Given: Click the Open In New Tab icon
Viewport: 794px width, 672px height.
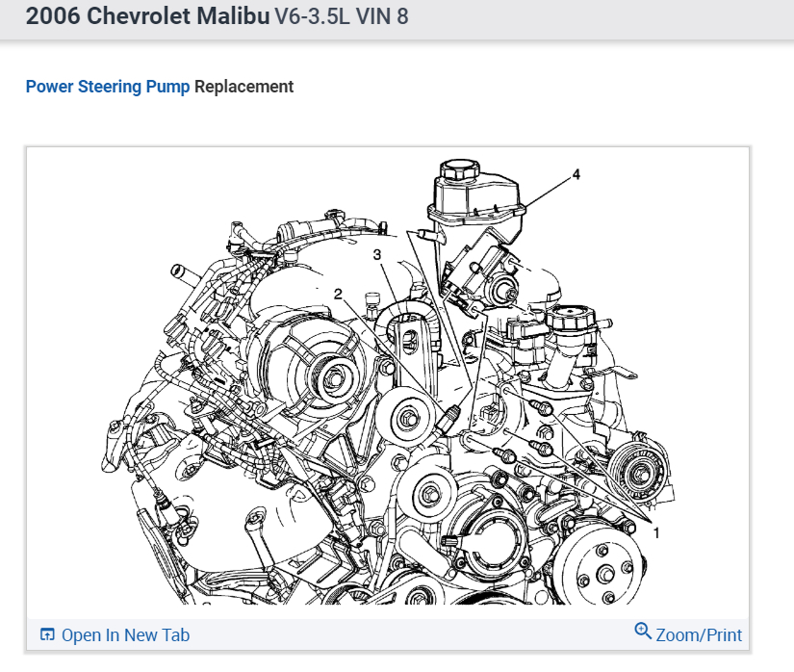Looking at the screenshot, I should 47,634.
